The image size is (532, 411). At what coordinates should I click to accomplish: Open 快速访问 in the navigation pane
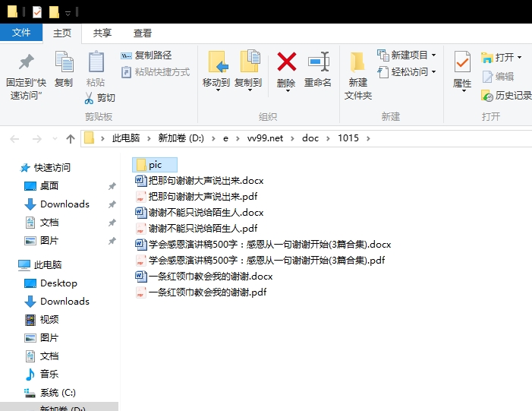tap(46, 167)
